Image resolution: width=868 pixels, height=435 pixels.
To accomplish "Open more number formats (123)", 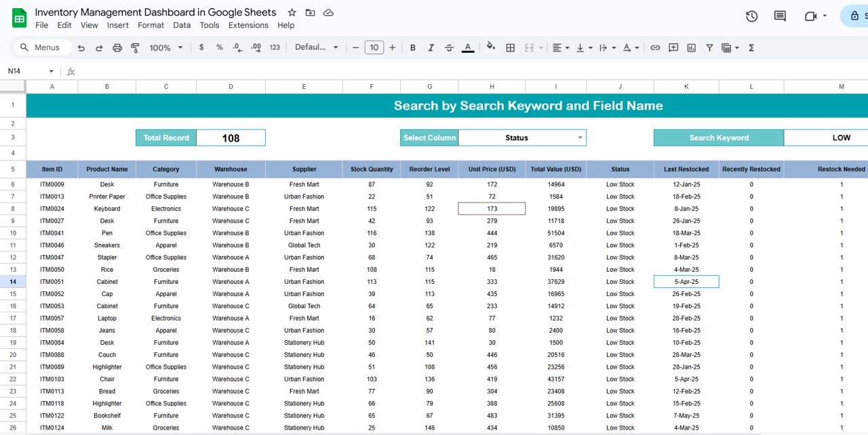I will (275, 47).
